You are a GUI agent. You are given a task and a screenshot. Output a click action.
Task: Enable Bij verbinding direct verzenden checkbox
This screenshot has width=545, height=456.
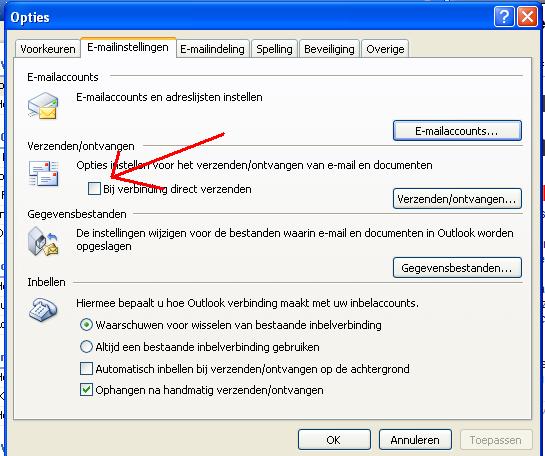coord(94,189)
